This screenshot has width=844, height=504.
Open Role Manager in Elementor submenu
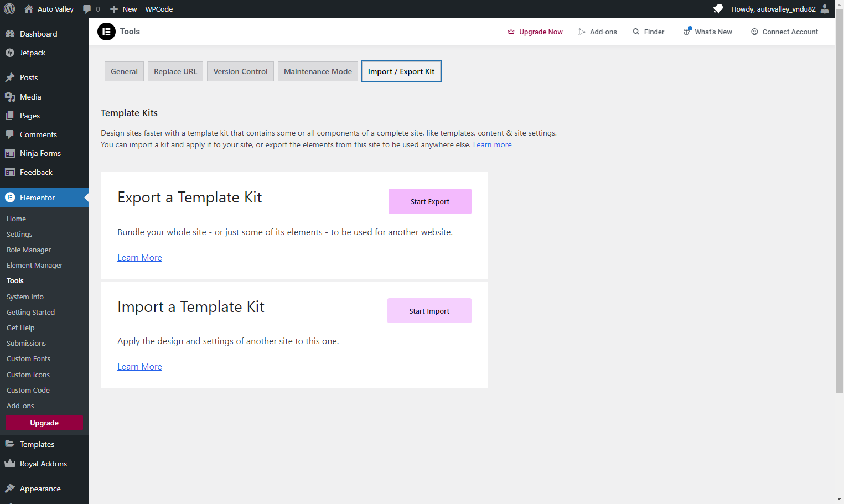(x=29, y=250)
